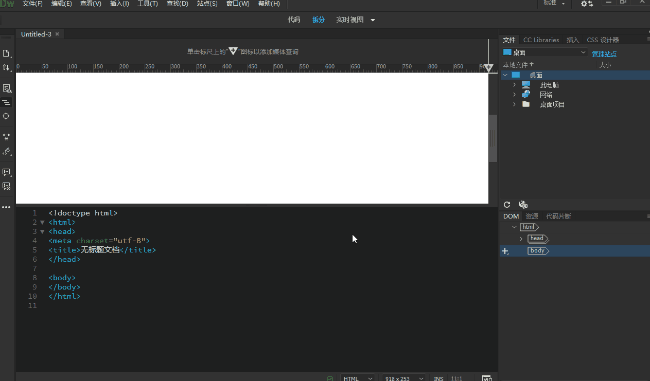Open the 桌面 site dropdown in Files panel
Viewport: 650px width, 381px height.
pos(544,53)
